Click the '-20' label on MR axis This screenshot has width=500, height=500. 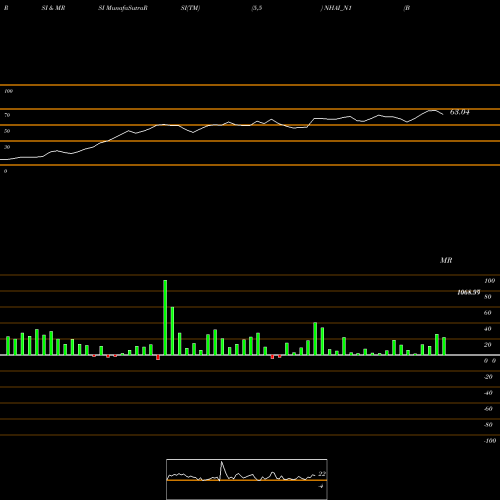click(488, 377)
